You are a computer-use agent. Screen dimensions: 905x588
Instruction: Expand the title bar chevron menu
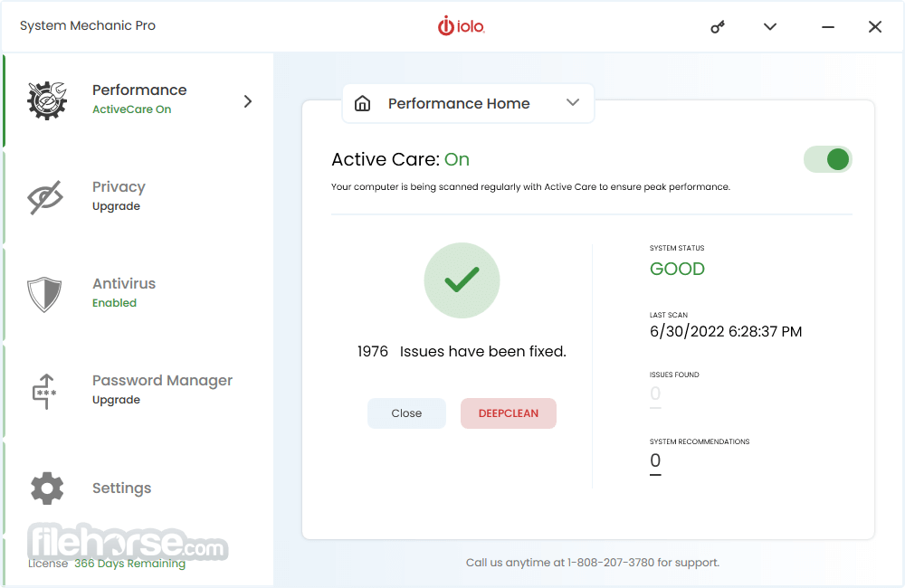770,26
